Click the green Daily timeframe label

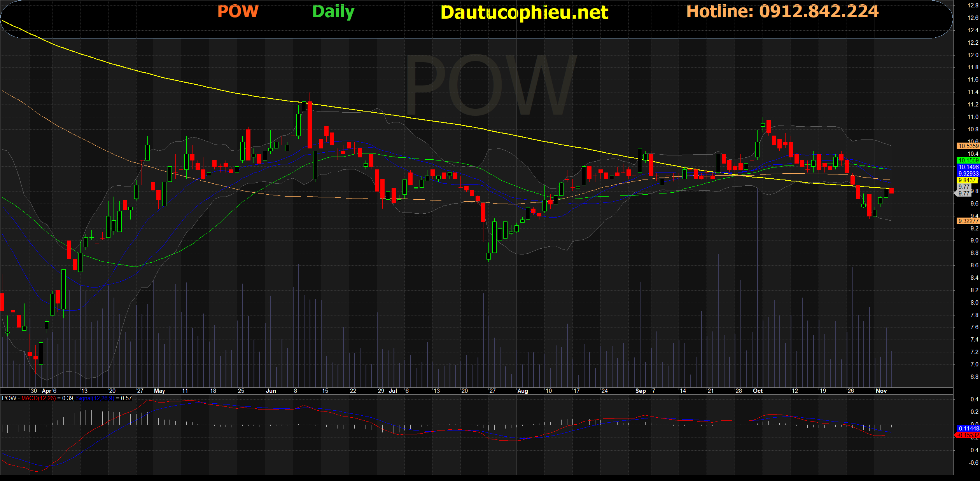point(333,12)
